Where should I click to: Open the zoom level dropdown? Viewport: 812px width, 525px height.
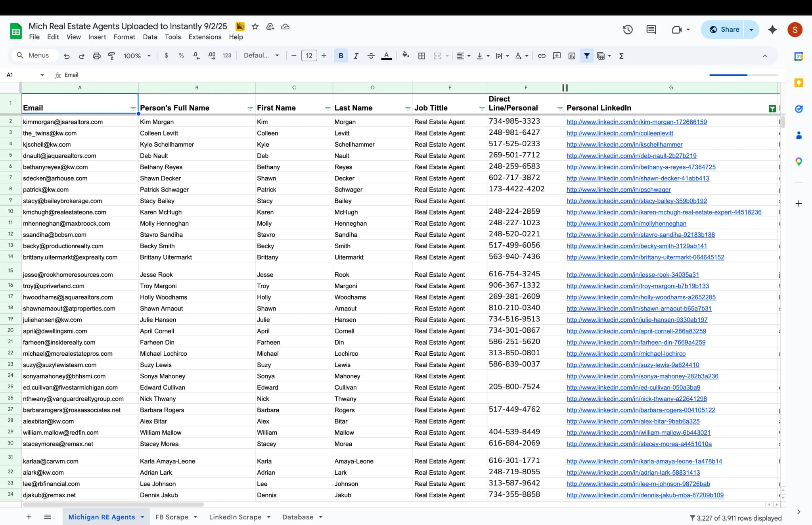pos(137,56)
